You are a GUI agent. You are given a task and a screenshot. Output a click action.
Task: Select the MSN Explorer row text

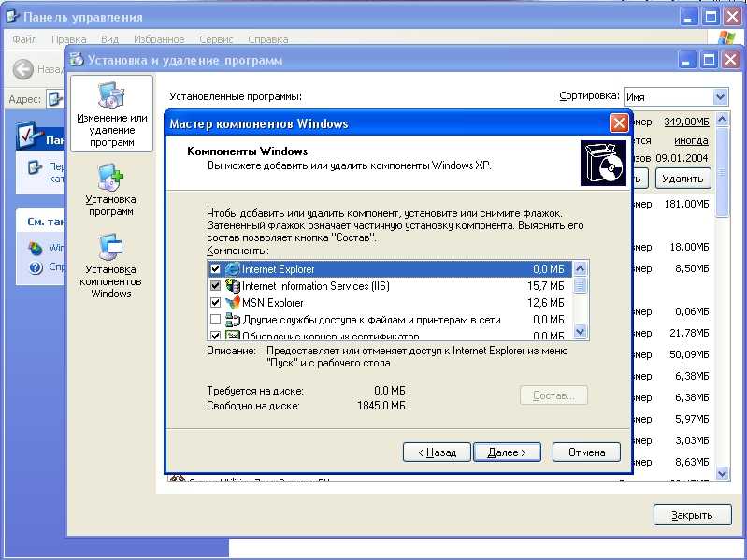pos(272,303)
